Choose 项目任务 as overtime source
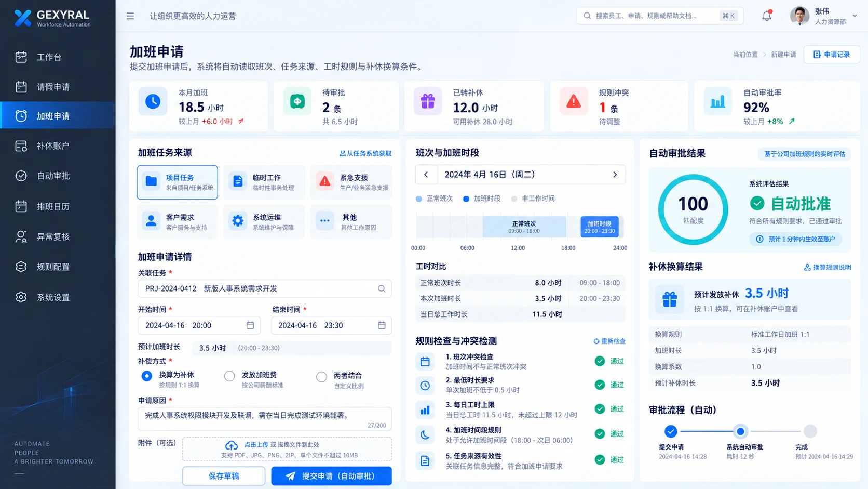The width and height of the screenshot is (868, 489). tap(178, 182)
